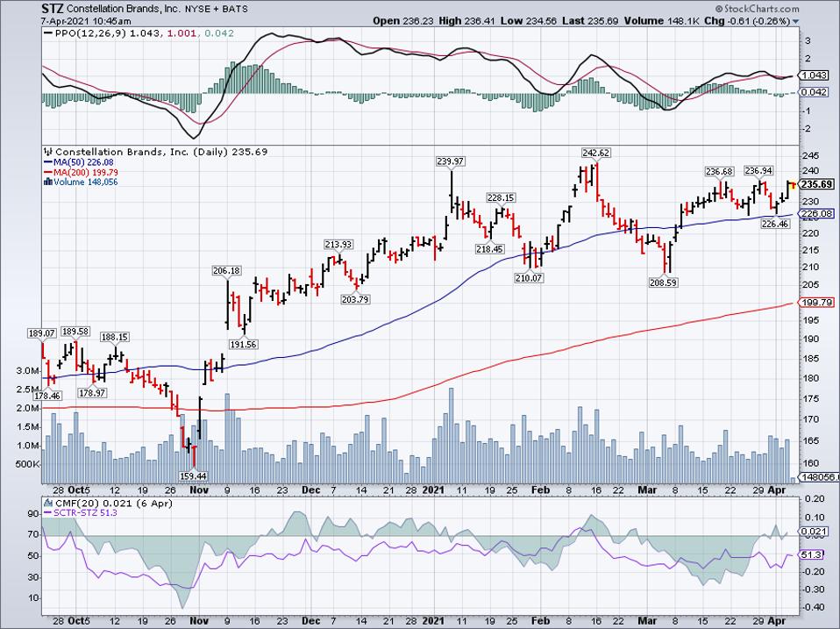Click the 199.79 MA(200) axis tag
Image resolution: width=840 pixels, height=629 pixels.
tap(816, 303)
